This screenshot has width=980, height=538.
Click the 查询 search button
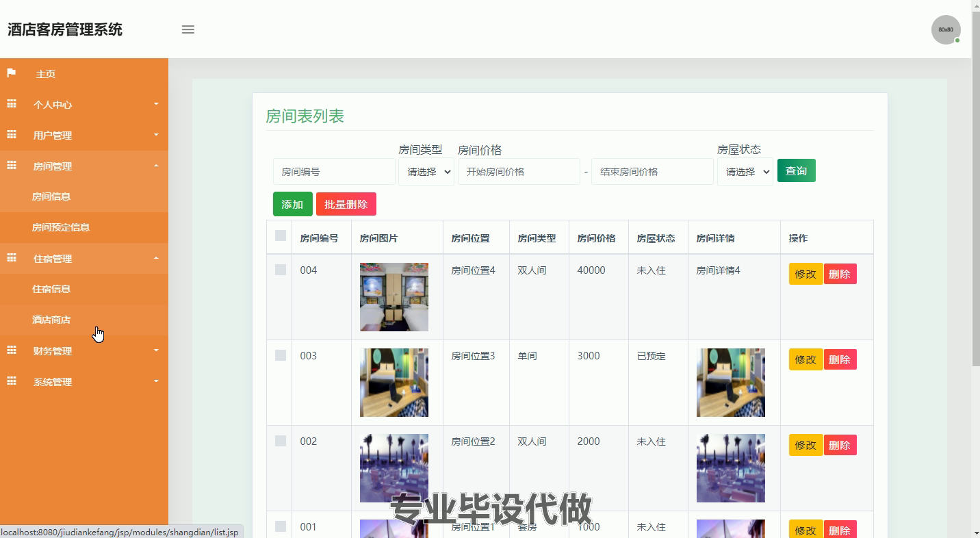797,170
